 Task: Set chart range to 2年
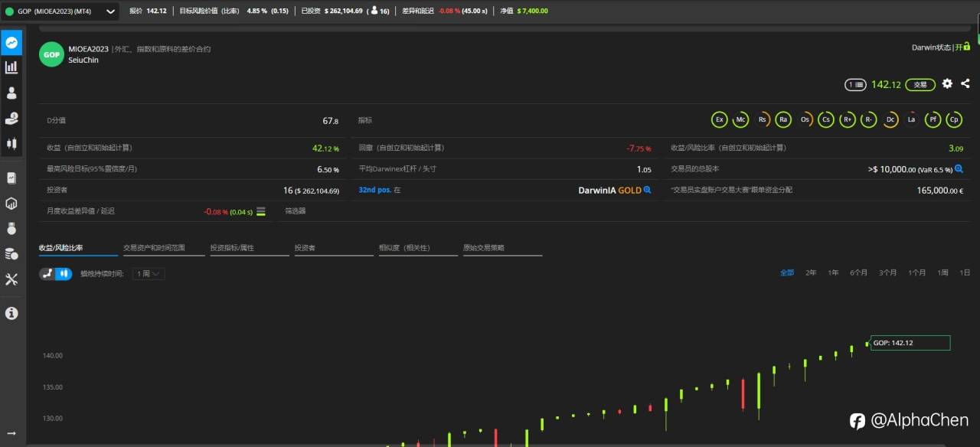[x=811, y=272]
